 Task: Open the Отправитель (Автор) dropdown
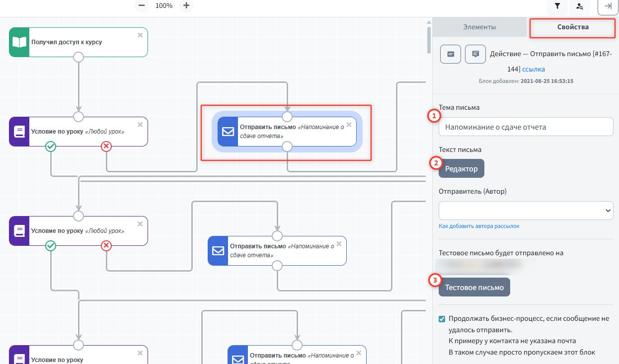pos(526,211)
